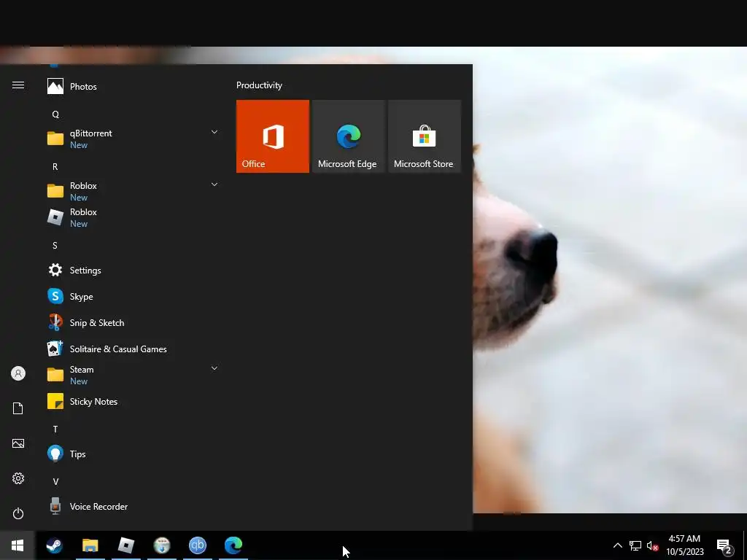Screen dimensions: 747x560
Task: Jump to letter V index header
Action: click(x=55, y=481)
